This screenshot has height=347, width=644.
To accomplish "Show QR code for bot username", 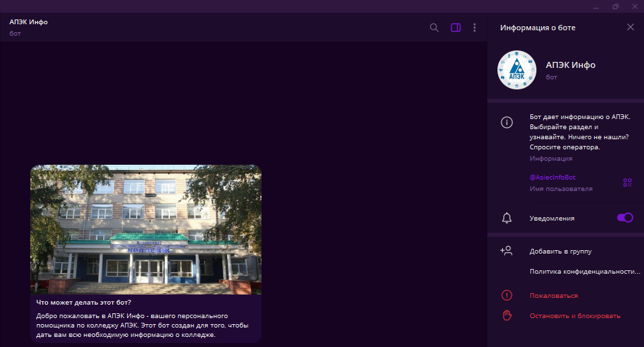I will pyautogui.click(x=627, y=183).
